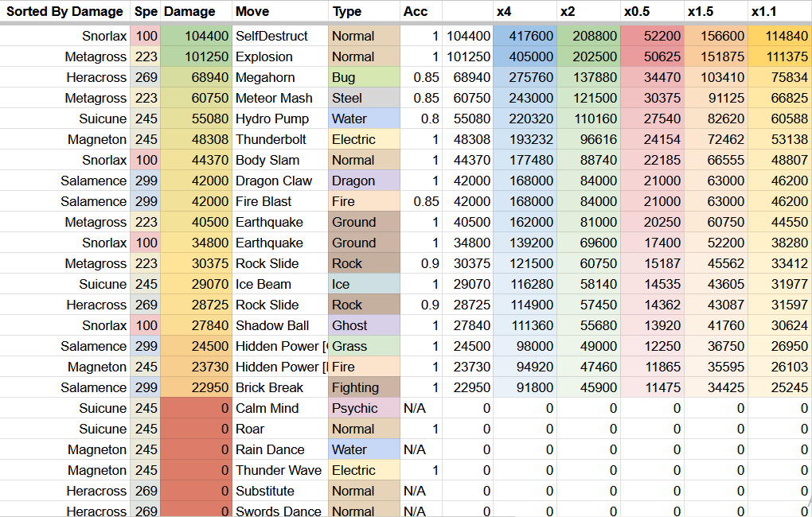This screenshot has width=812, height=517.
Task: Select the Dragon type cell
Action: [363, 181]
